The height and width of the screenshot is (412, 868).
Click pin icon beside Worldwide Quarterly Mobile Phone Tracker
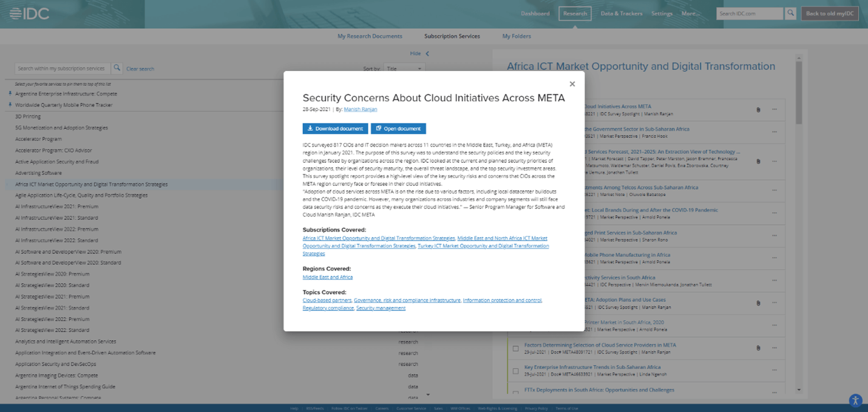point(10,105)
